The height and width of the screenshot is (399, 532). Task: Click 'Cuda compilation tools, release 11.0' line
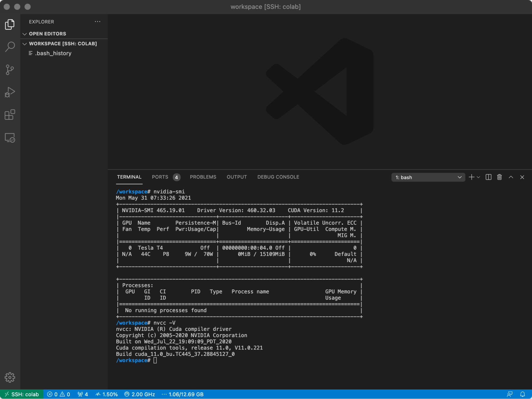point(189,348)
